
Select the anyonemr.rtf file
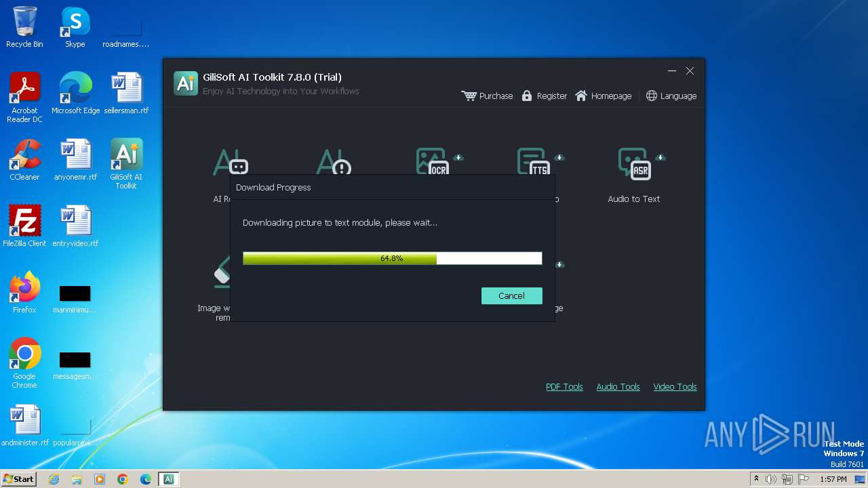(75, 161)
